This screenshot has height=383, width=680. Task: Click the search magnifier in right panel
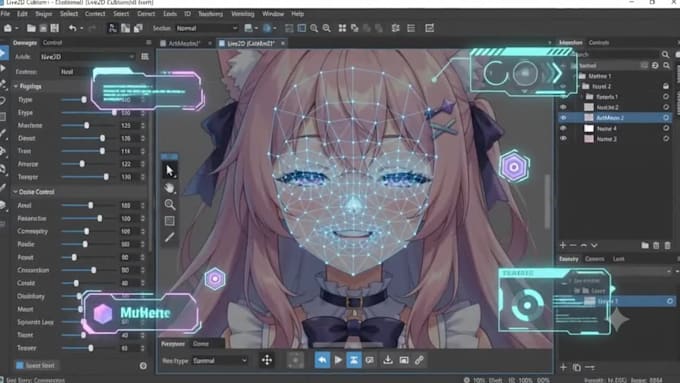click(665, 55)
